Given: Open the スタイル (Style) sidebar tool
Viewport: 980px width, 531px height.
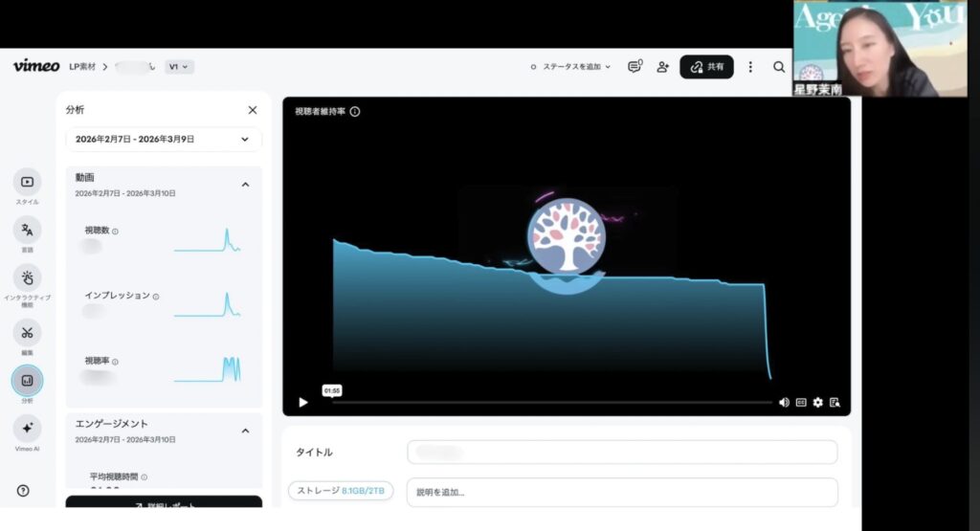Looking at the screenshot, I should (x=27, y=182).
